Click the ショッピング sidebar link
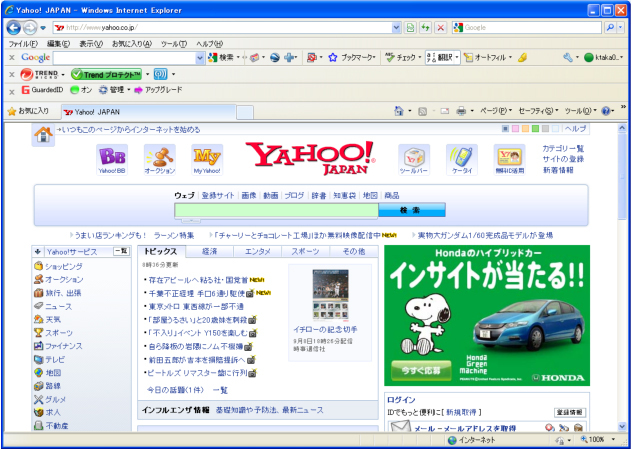This screenshot has width=632, height=450. pyautogui.click(x=64, y=266)
